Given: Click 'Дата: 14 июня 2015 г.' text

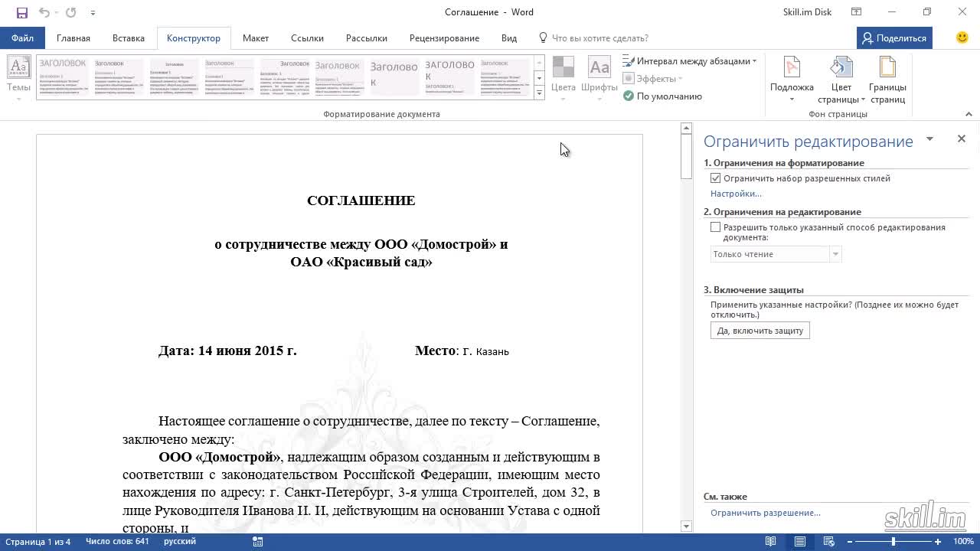Looking at the screenshot, I should (227, 350).
